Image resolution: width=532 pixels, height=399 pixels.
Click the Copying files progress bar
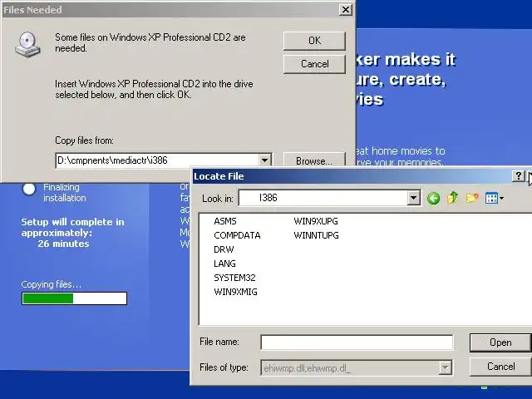pyautogui.click(x=74, y=298)
